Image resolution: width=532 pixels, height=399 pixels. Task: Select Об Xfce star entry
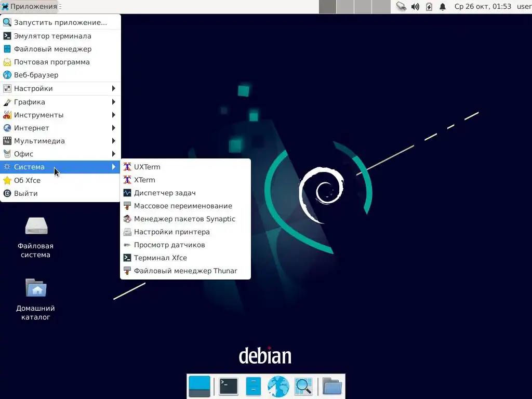pos(60,180)
